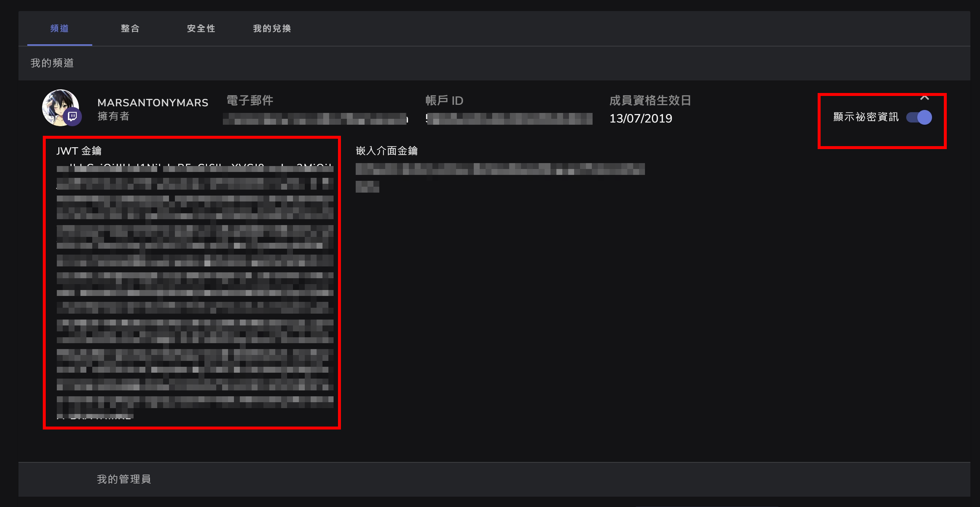
Task: Collapse the channel details with chevron
Action: point(924,98)
